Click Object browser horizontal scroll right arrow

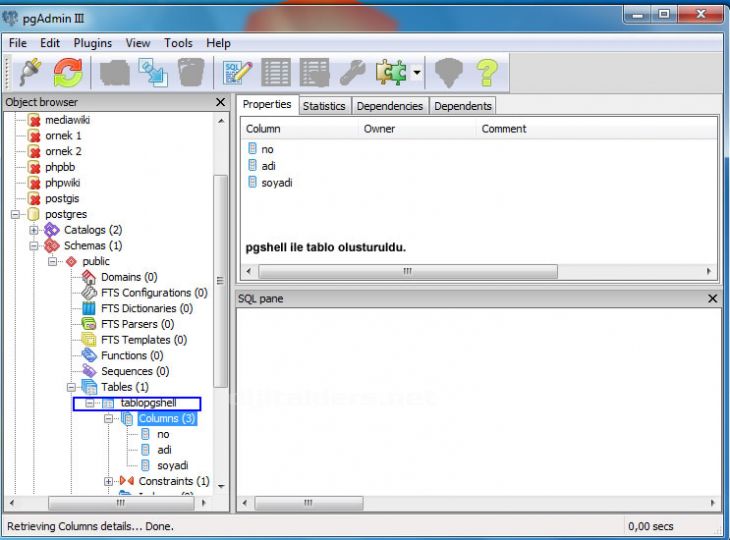click(x=203, y=503)
